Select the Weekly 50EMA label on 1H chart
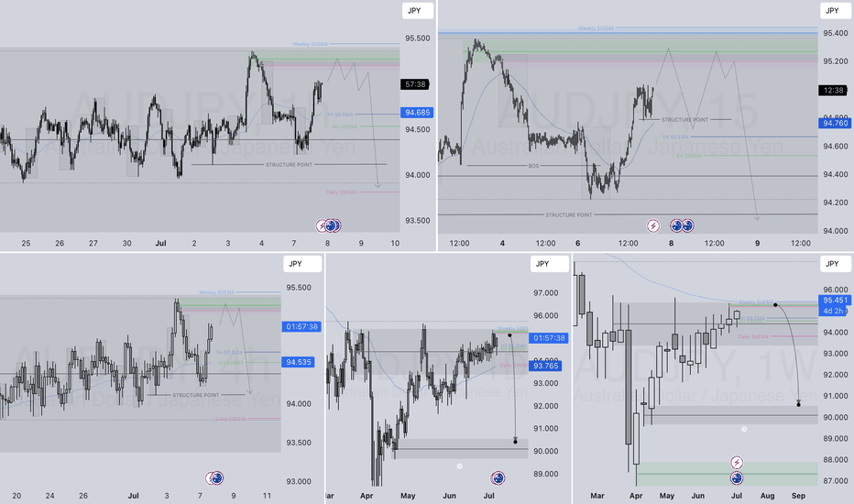854x504 pixels. pyautogui.click(x=311, y=44)
